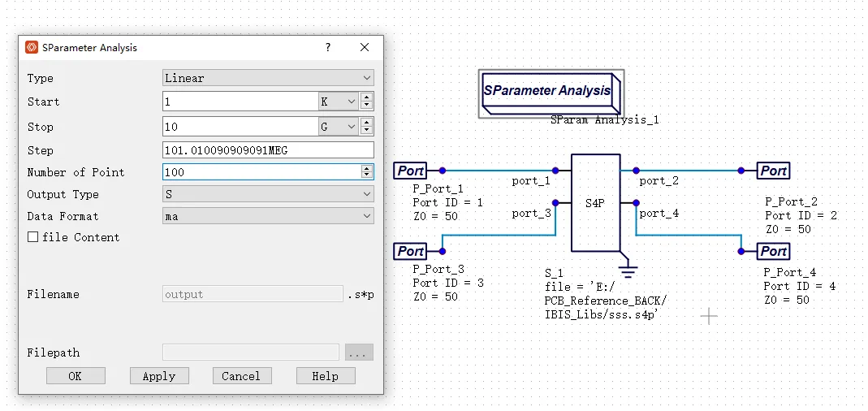Click the Start frequency value field
This screenshot has height=411, width=868.
(240, 102)
